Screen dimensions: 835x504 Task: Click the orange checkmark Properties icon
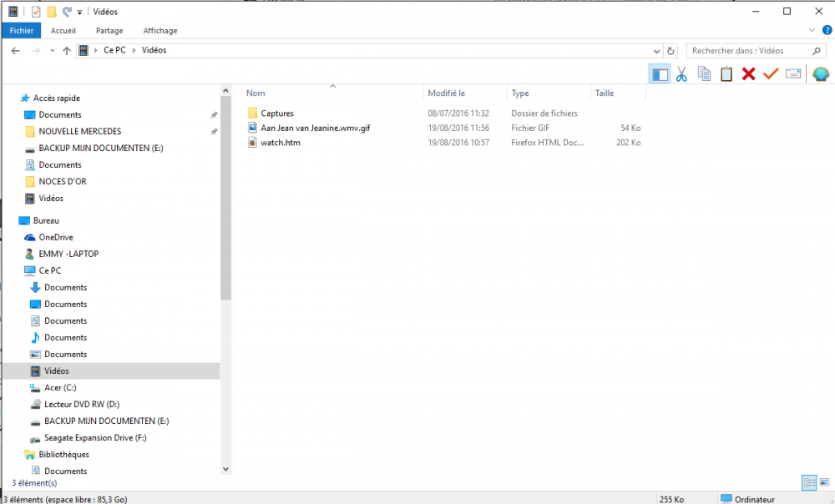[771, 74]
